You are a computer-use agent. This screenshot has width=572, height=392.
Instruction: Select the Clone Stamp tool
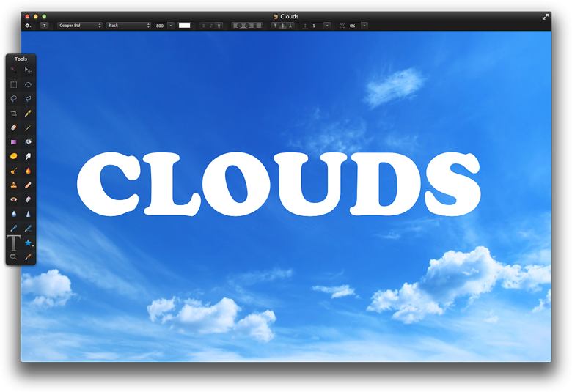tap(13, 185)
